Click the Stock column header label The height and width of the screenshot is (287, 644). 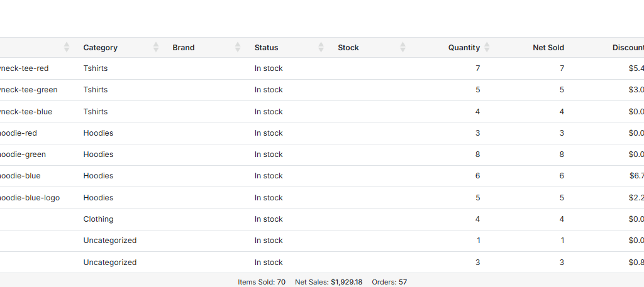click(348, 48)
